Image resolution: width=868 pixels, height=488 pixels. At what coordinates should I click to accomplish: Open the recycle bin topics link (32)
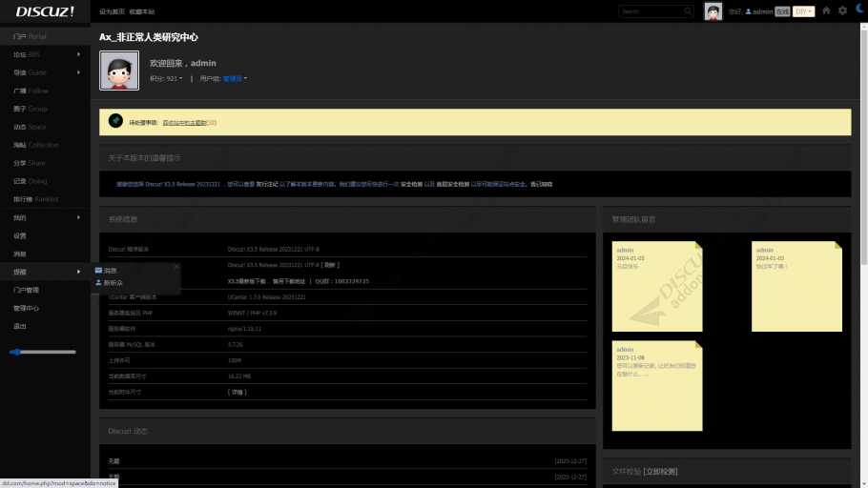tap(189, 123)
